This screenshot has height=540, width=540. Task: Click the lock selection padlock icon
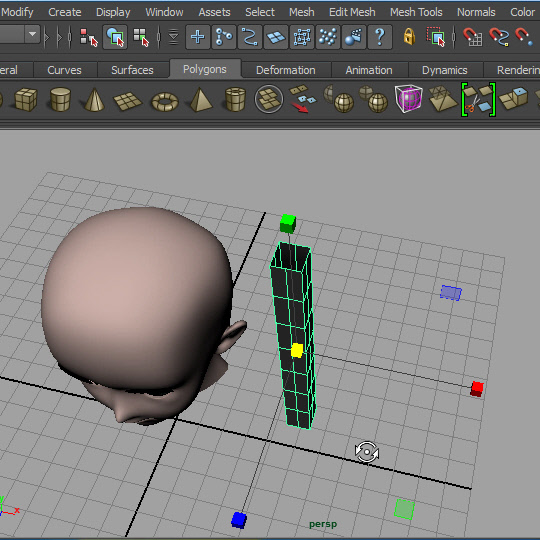409,36
